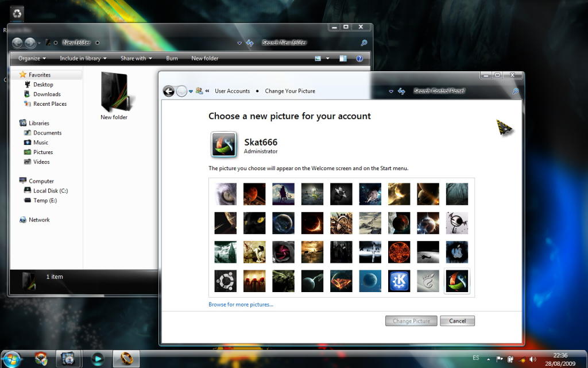Choose the GNOME foot account picture
Screen dimensions: 588x368
(428, 281)
